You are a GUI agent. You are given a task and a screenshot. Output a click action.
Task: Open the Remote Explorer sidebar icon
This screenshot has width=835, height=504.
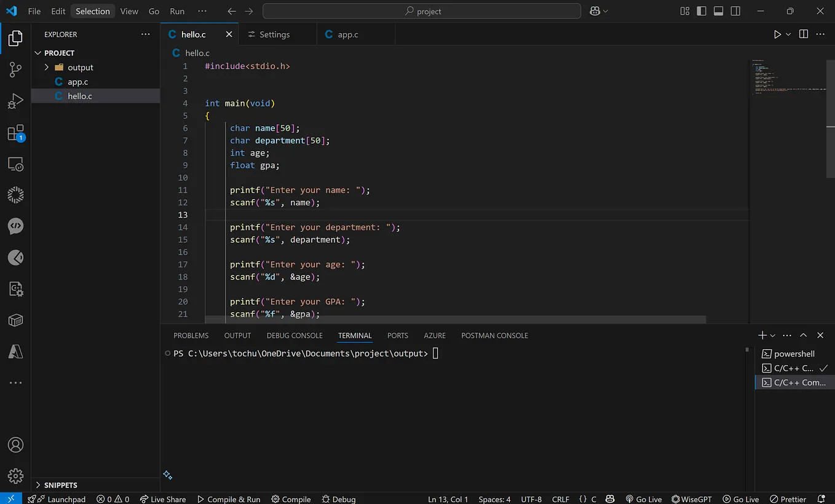(15, 164)
